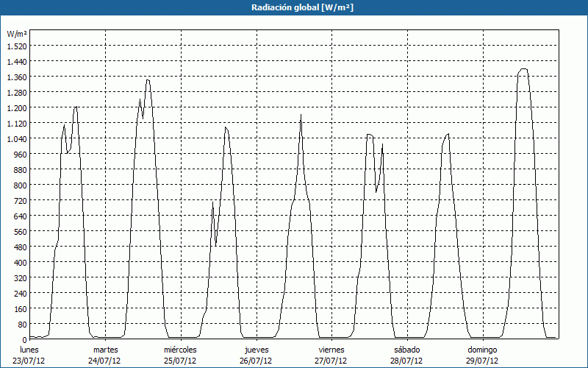
Task: Select the 1.040 y-axis value
Action: click(17, 138)
